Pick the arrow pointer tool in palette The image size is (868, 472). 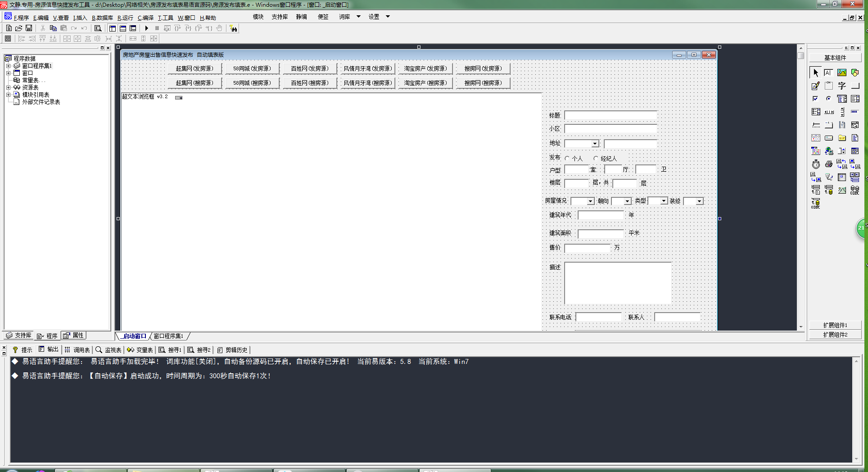click(815, 73)
